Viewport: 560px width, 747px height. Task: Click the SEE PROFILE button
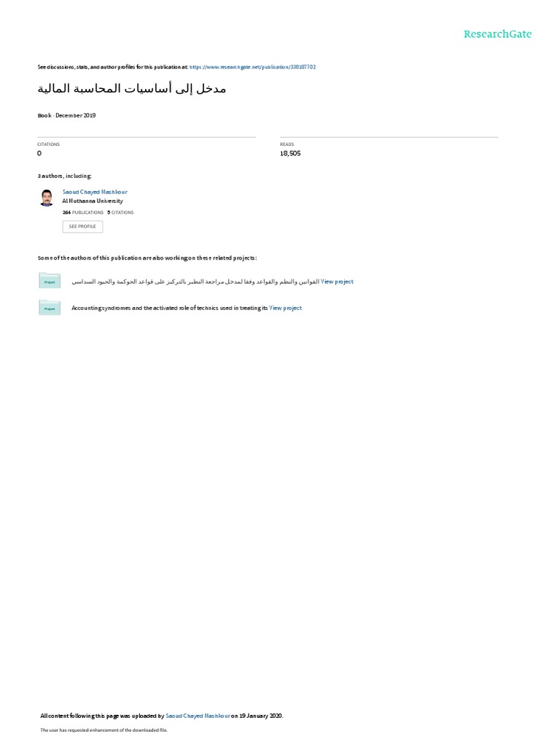click(82, 226)
